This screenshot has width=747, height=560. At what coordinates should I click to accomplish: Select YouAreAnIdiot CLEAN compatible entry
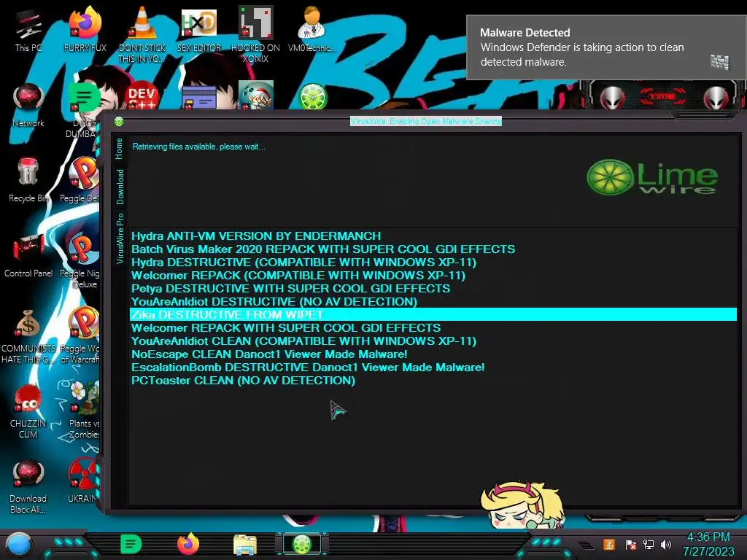(x=433, y=341)
